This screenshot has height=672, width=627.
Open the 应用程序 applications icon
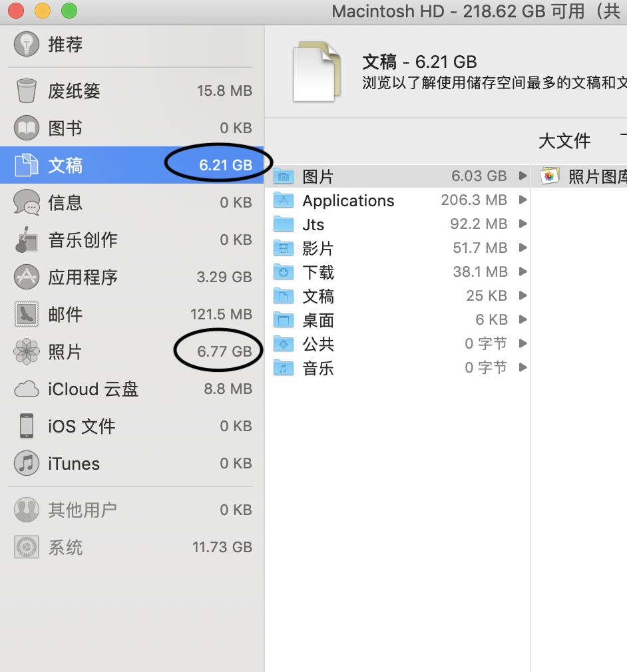pos(27,277)
